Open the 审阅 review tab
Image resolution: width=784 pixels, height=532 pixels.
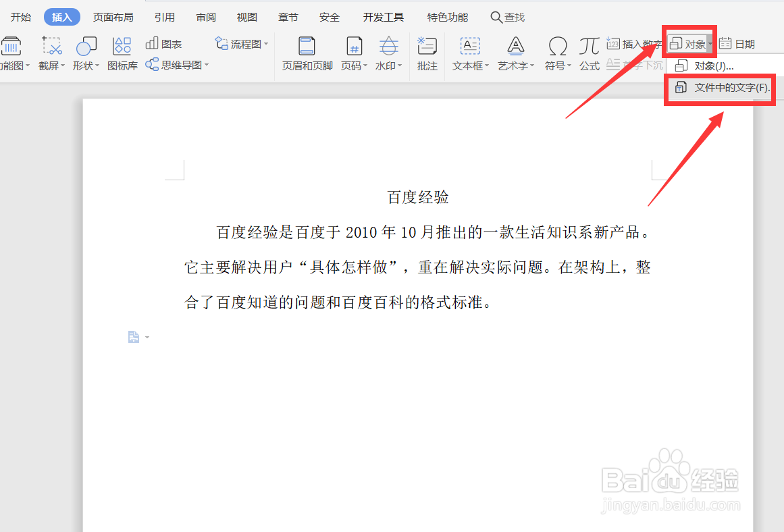point(205,16)
